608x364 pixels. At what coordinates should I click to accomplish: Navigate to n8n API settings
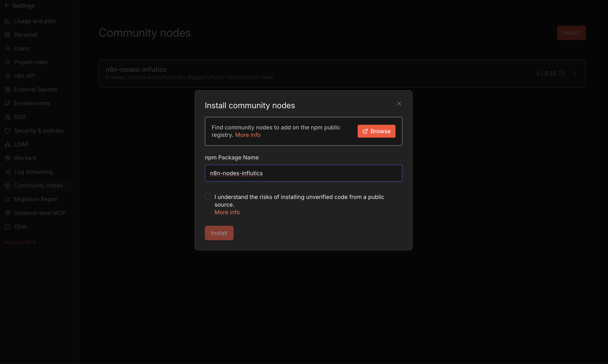39,76
